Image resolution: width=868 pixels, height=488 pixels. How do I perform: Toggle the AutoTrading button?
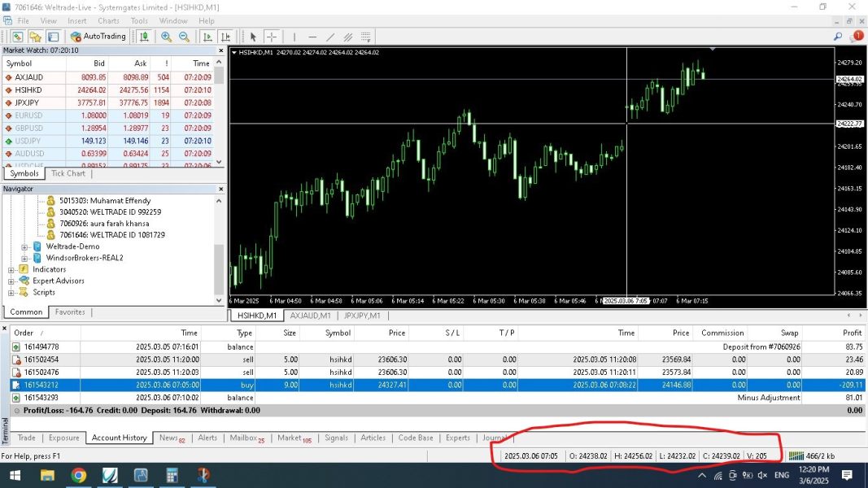pos(98,37)
